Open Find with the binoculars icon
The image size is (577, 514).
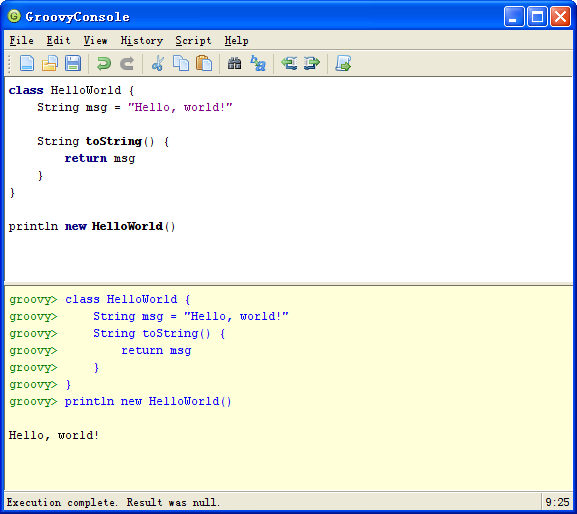(x=234, y=63)
